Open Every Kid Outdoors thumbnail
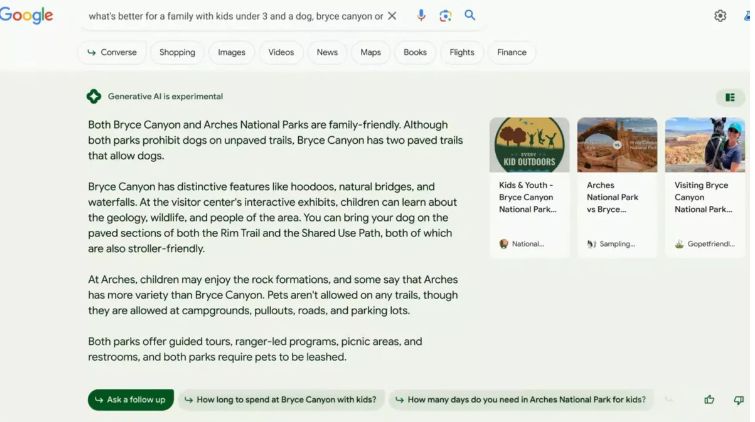Screen dimensions: 755x422 (x=529, y=145)
